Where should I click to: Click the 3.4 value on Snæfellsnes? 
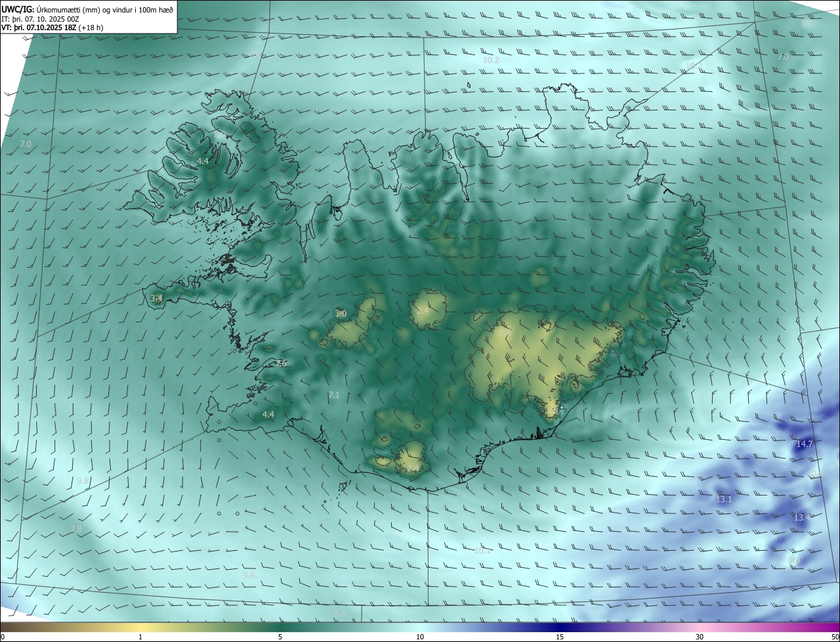(x=156, y=299)
